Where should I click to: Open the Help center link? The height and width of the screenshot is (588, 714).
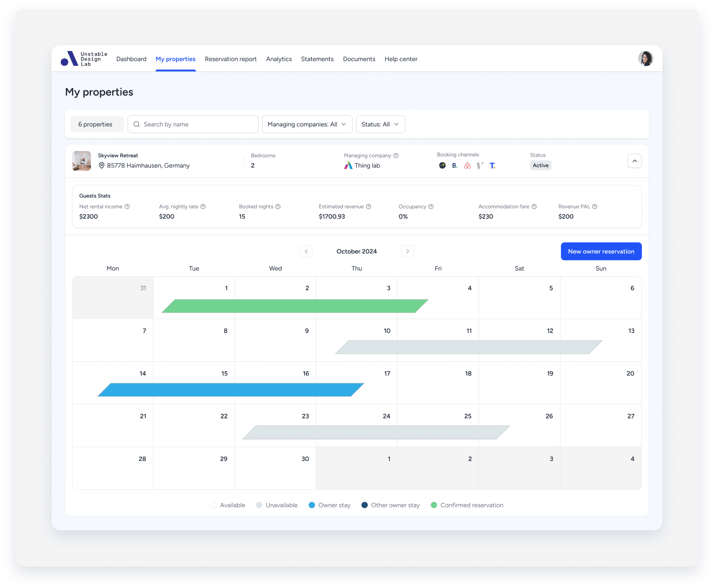click(x=401, y=59)
